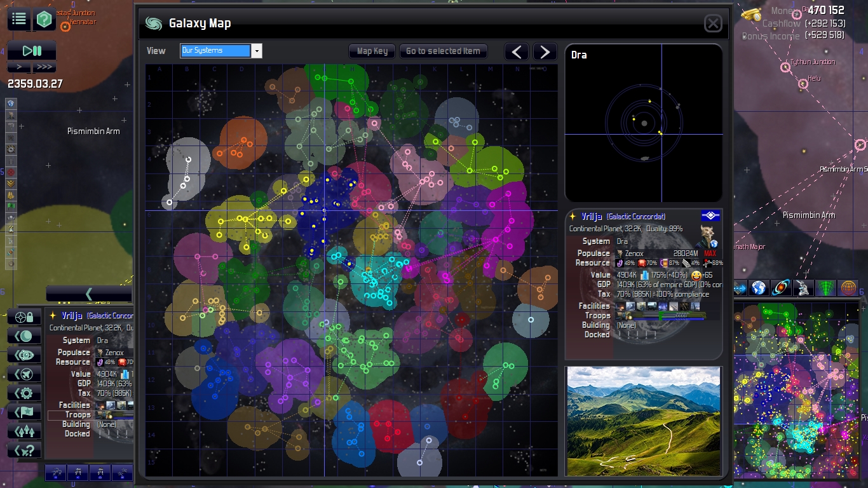The width and height of the screenshot is (868, 488).
Task: Click the fourth troop icon button at bottom-left
Action: 122,472
